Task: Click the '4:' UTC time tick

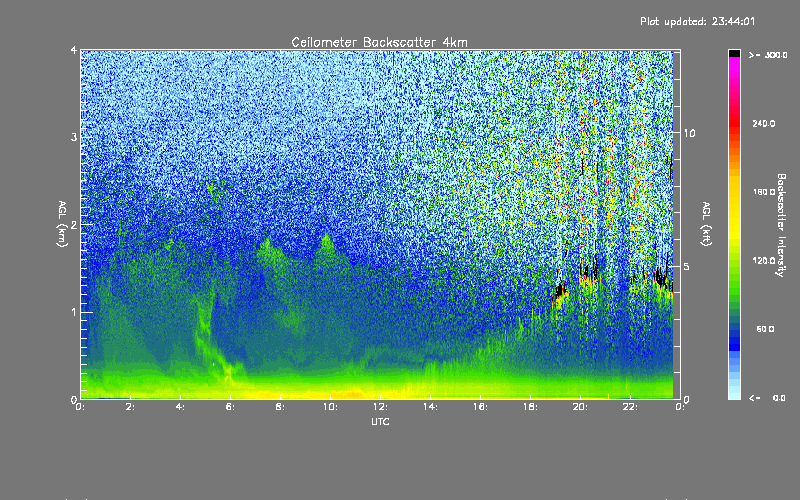Action: coord(180,407)
